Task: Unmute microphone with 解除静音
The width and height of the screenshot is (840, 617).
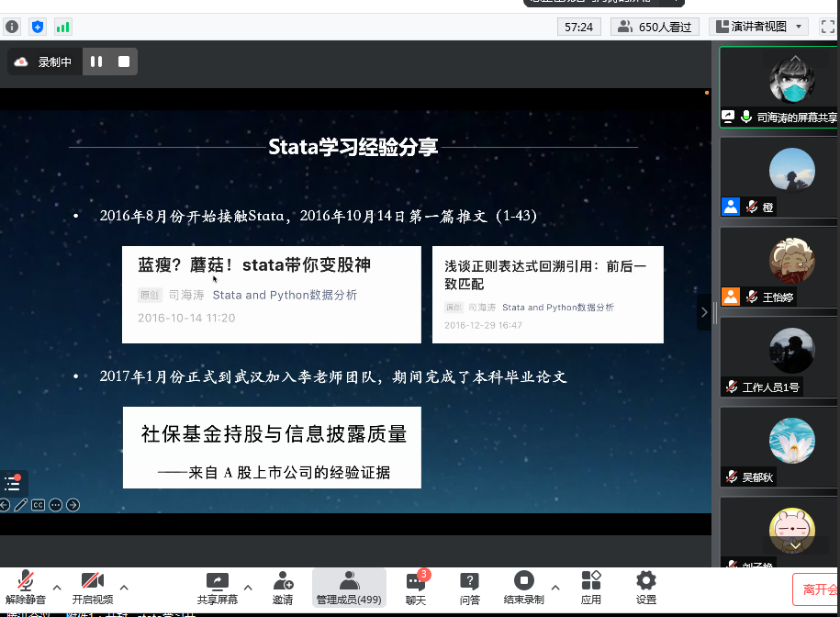Action: [25, 586]
